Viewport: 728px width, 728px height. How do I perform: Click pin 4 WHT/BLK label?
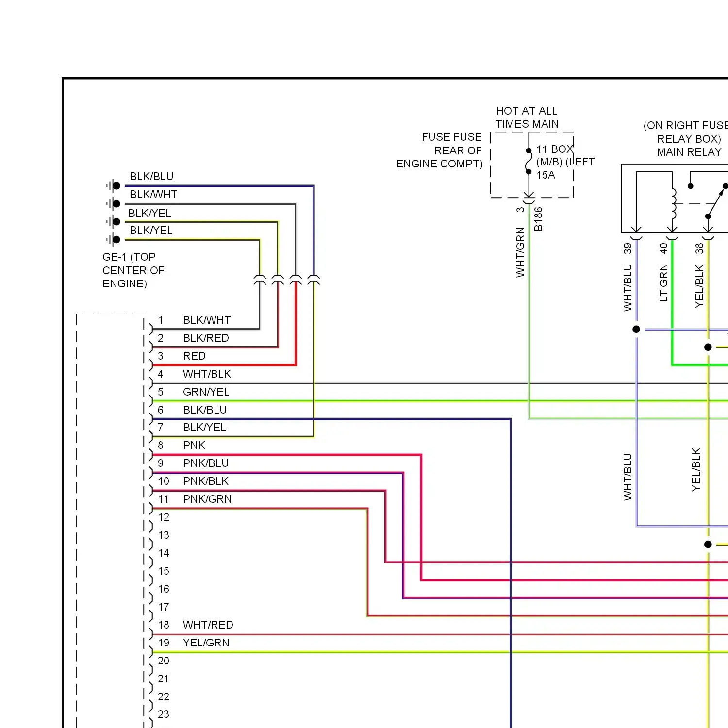tap(207, 374)
